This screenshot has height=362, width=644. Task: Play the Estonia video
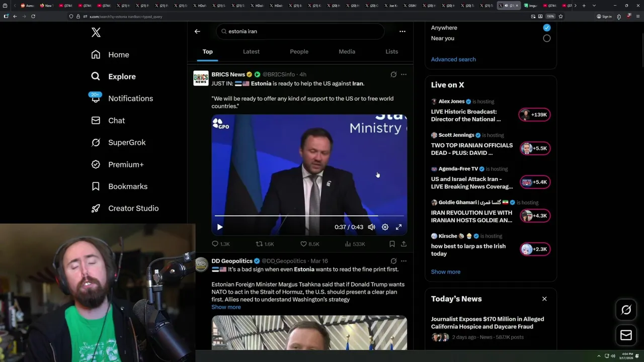tap(220, 227)
